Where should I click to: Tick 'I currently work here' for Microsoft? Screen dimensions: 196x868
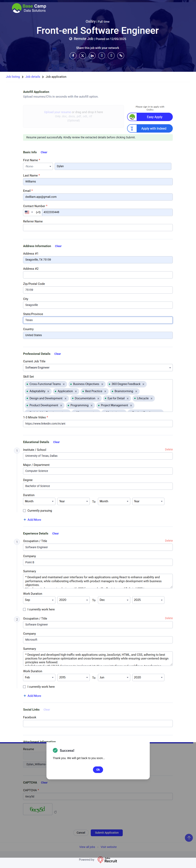pyautogui.click(x=25, y=687)
